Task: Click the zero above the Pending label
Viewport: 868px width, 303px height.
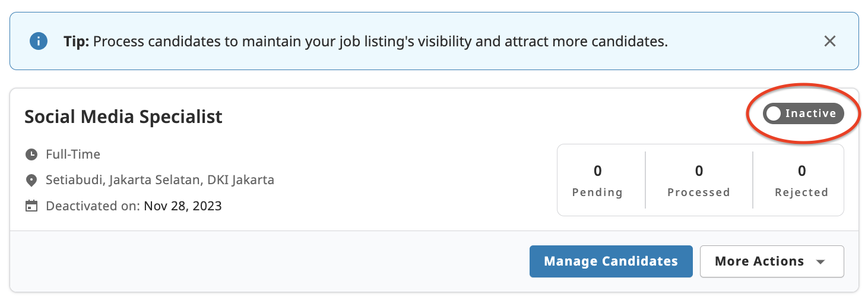Action: 597,171
